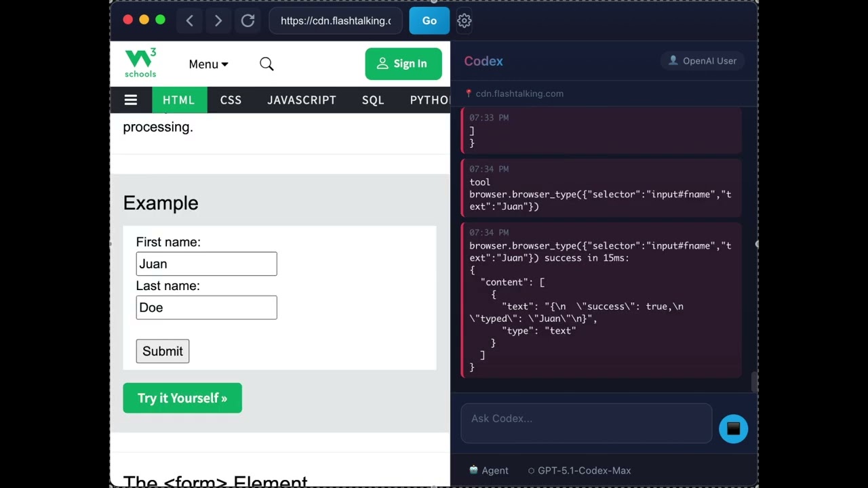Open the Agent selector in Codex footer
The image size is (868, 488).
[489, 470]
